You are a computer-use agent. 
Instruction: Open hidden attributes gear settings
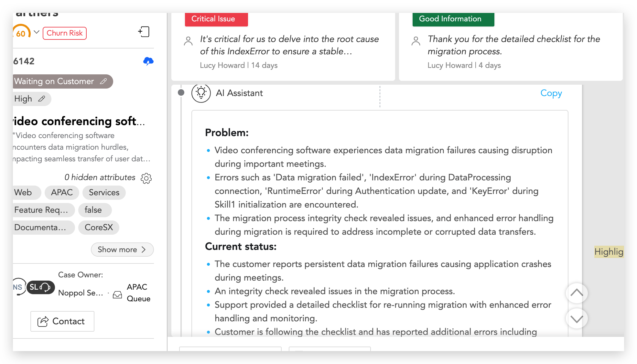(146, 178)
